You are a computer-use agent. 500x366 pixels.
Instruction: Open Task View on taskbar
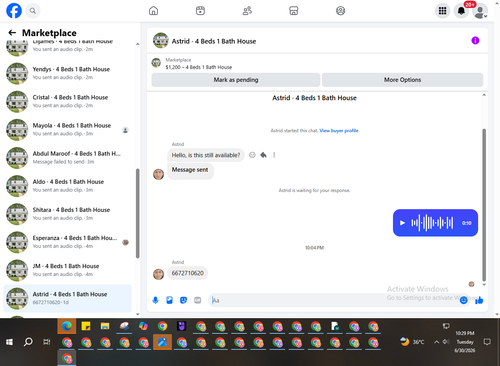(x=47, y=342)
